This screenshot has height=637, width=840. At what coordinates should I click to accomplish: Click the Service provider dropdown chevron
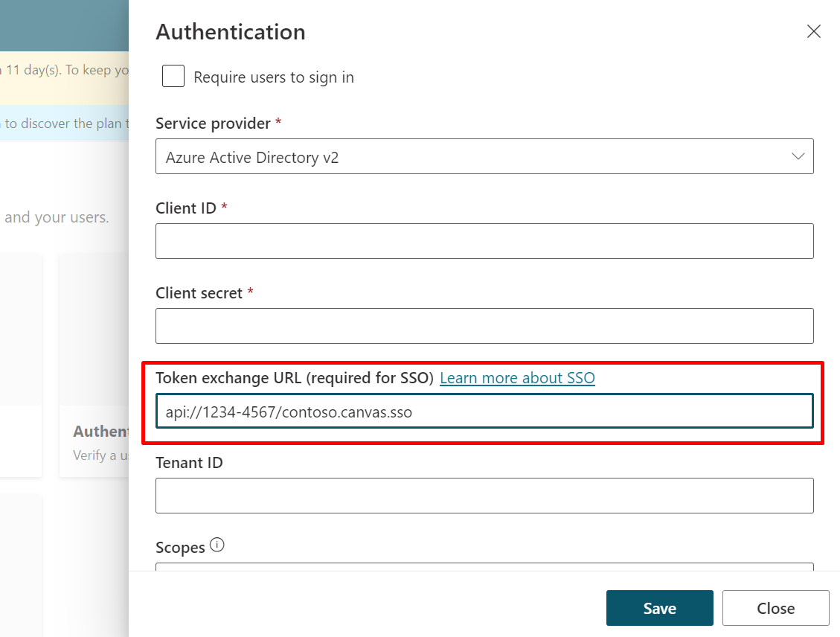click(798, 156)
